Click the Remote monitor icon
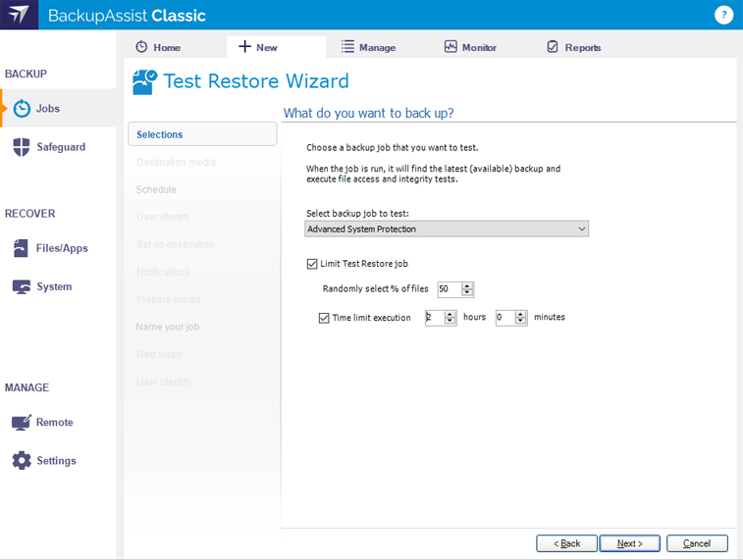 (22, 423)
